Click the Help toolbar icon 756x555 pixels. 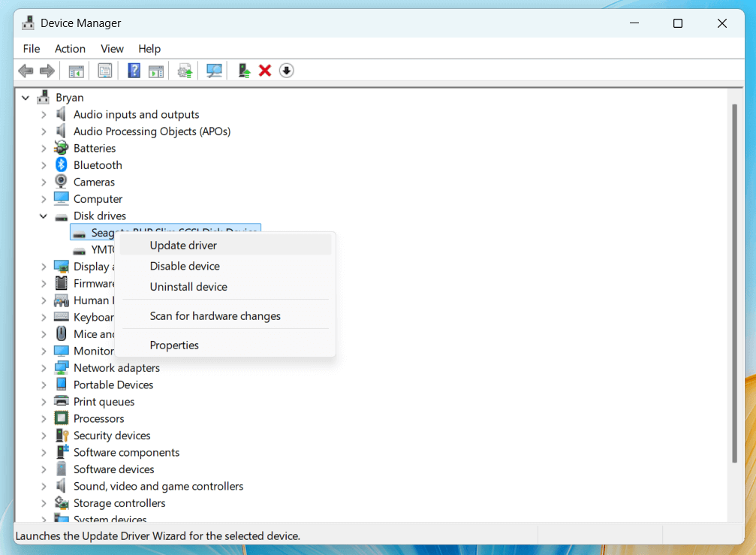133,70
